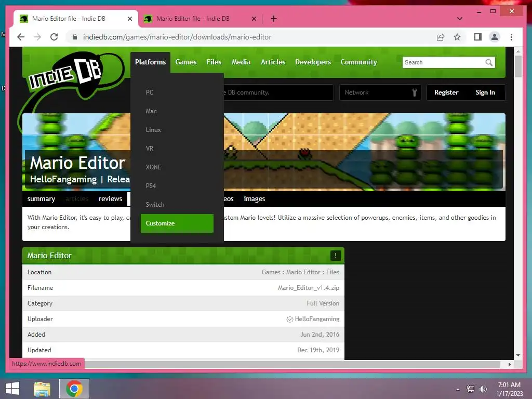Click Games link in Location row

[x=271, y=272]
